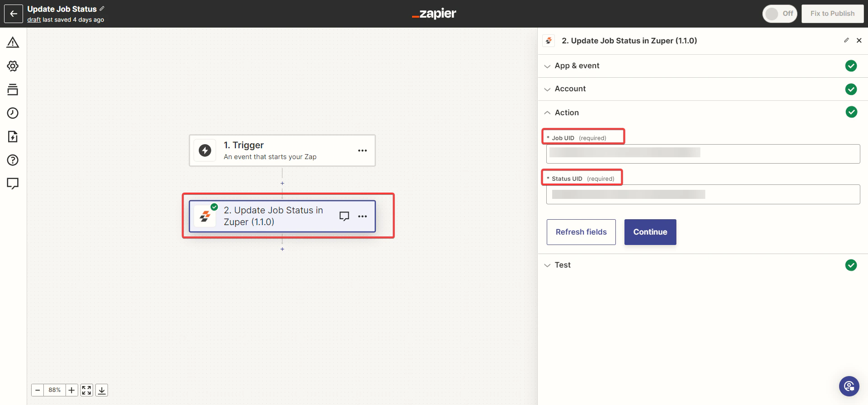Expand the App & event section

[703, 66]
